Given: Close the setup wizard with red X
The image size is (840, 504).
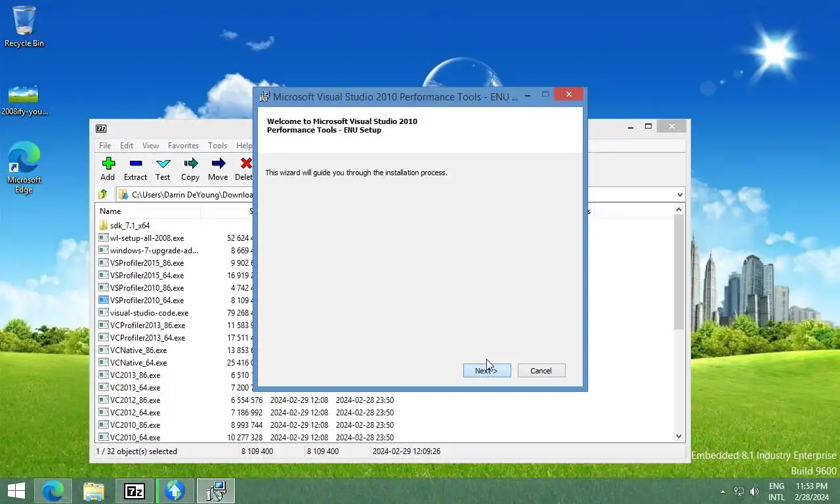Looking at the screenshot, I should coord(569,94).
